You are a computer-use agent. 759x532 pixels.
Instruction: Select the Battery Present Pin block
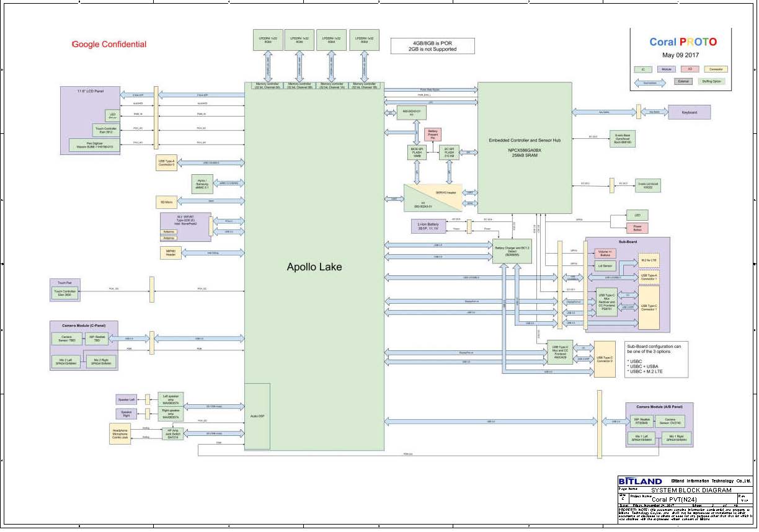[x=433, y=134]
